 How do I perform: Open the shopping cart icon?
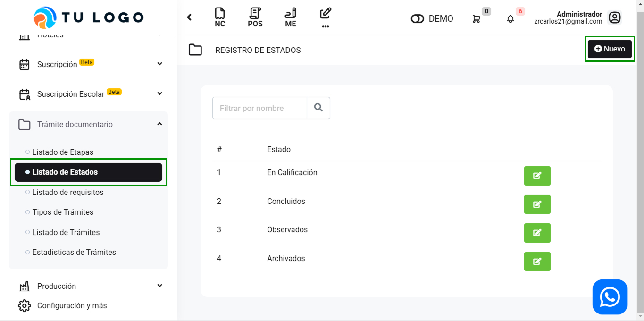477,19
